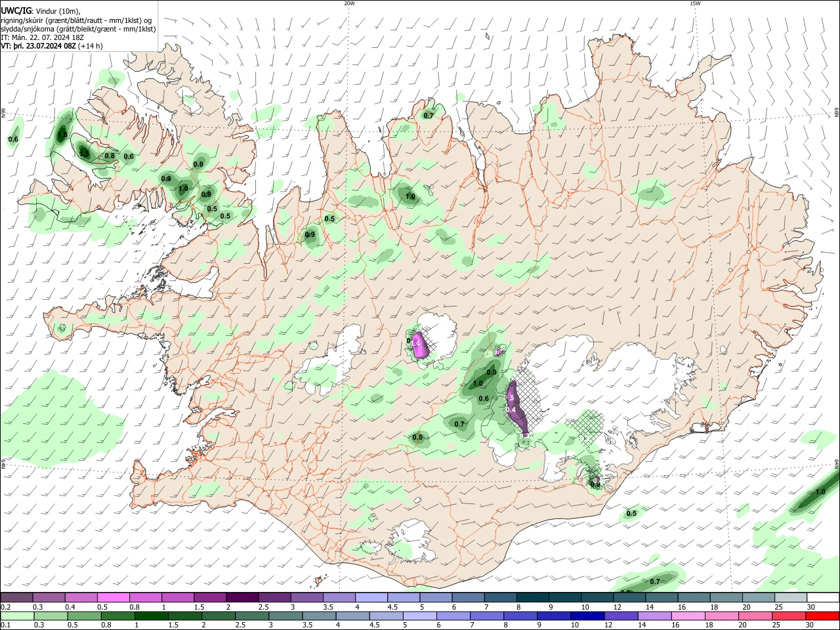Pick the deep navy blue 10 swatch in the rain legend
Viewport: 840px width, 630px height.
coord(587,616)
